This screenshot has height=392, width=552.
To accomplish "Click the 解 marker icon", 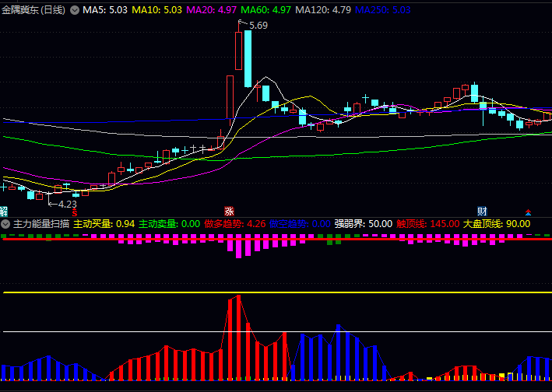I will [x=4, y=212].
